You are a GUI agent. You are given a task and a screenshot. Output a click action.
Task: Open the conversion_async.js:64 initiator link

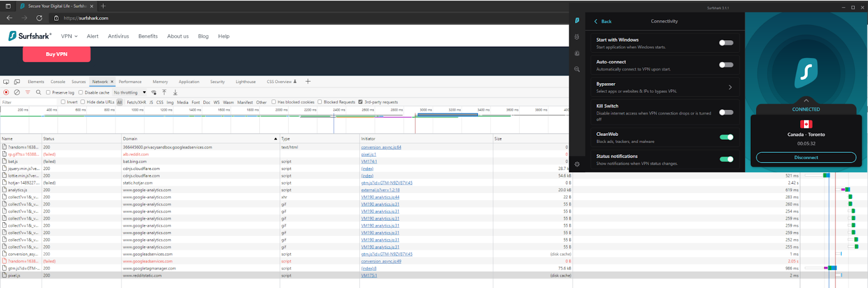tap(381, 147)
